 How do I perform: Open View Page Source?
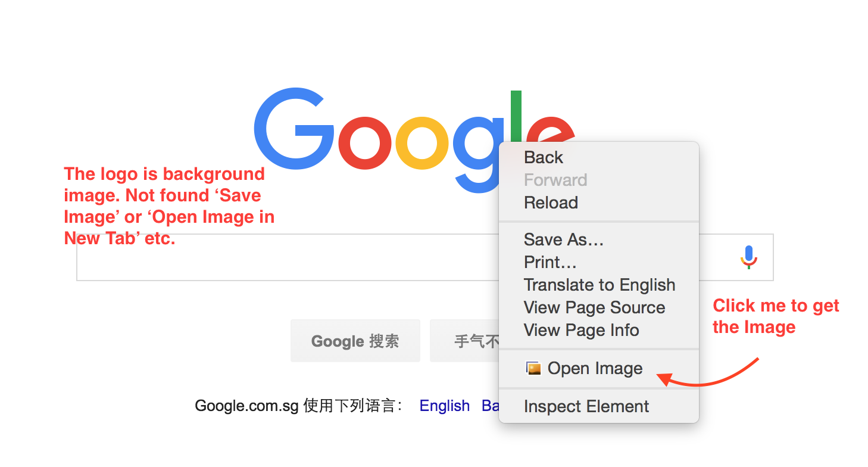(598, 307)
